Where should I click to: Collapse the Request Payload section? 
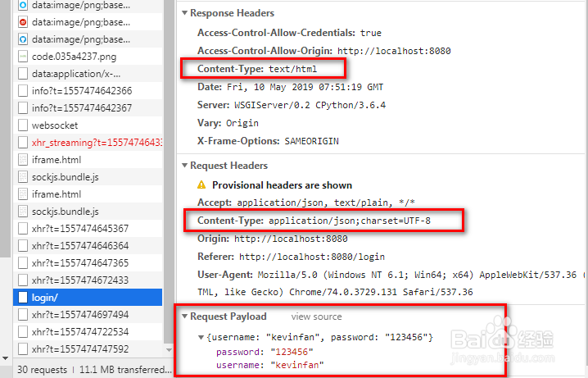tap(184, 317)
